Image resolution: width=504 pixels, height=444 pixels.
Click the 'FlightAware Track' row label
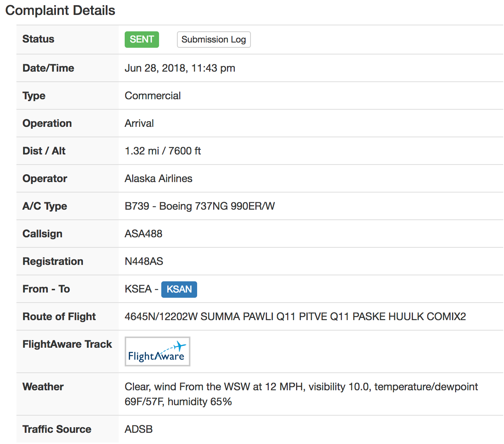[67, 344]
